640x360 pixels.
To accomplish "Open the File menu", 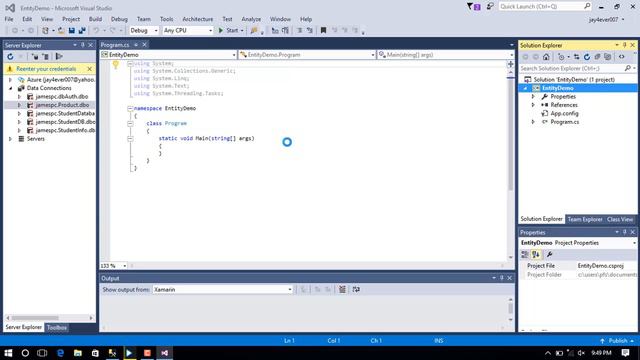I will (9, 19).
